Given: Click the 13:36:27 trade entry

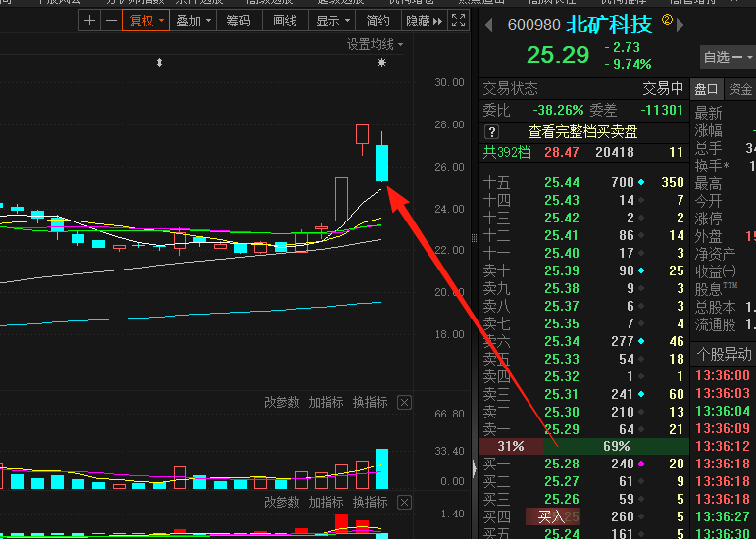Looking at the screenshot, I should coord(723,516).
